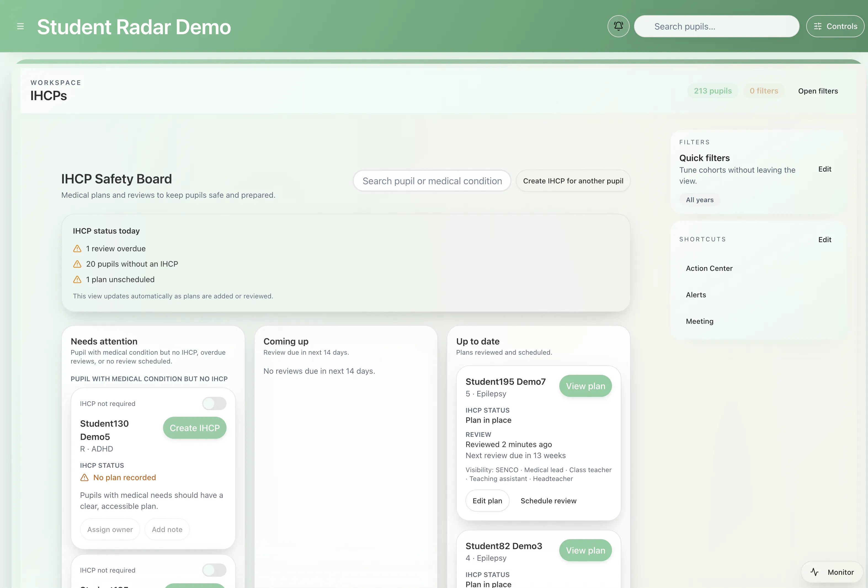Click warning icon beside 1 review overdue

(77, 249)
